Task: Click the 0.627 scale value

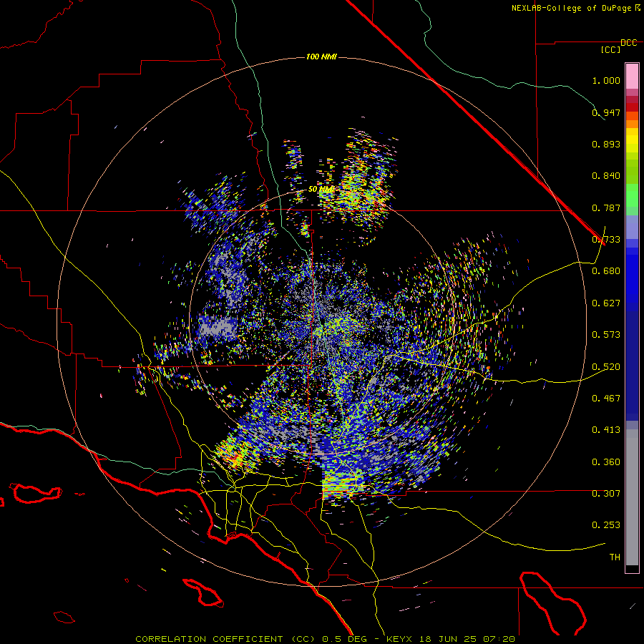Action: [x=606, y=303]
